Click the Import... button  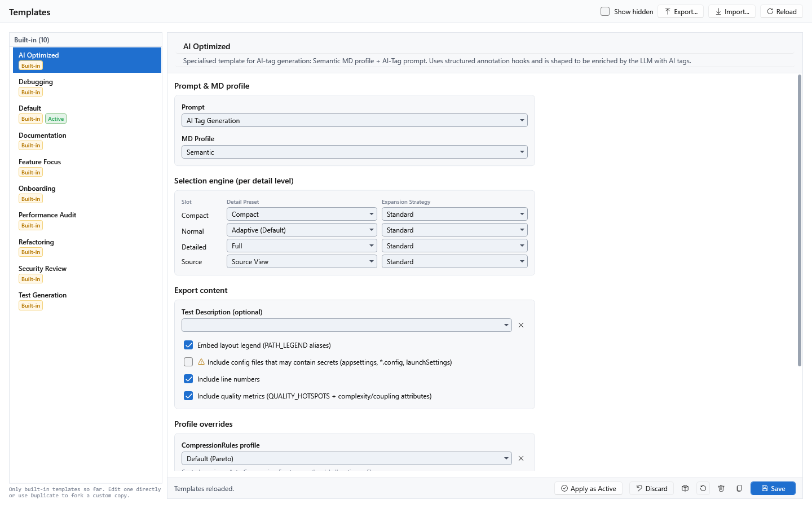(x=732, y=11)
